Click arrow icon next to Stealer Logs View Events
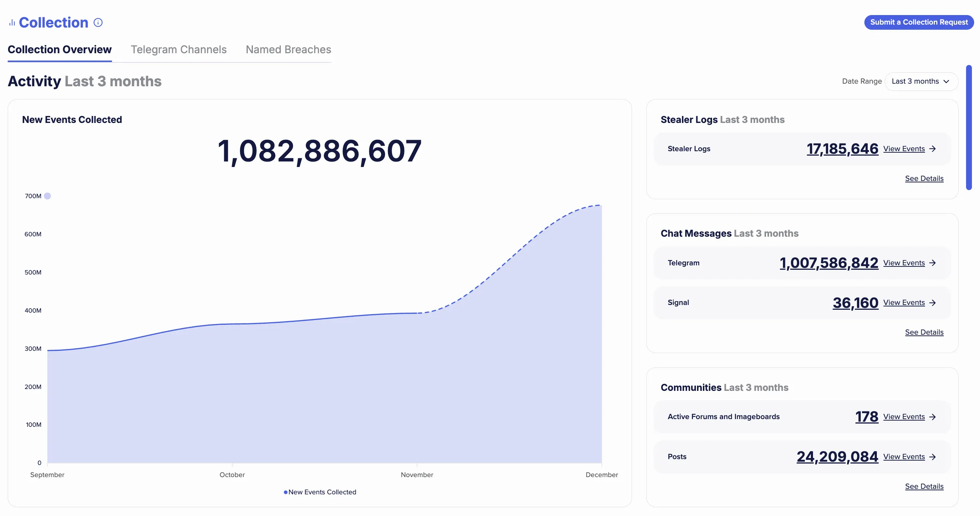Image resolution: width=980 pixels, height=516 pixels. tap(932, 149)
